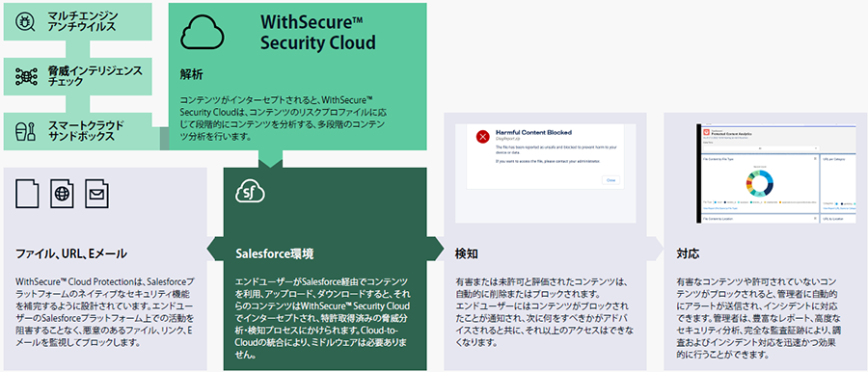The width and height of the screenshot is (868, 372).
Task: Click the blank file document icon
Action: point(28,193)
